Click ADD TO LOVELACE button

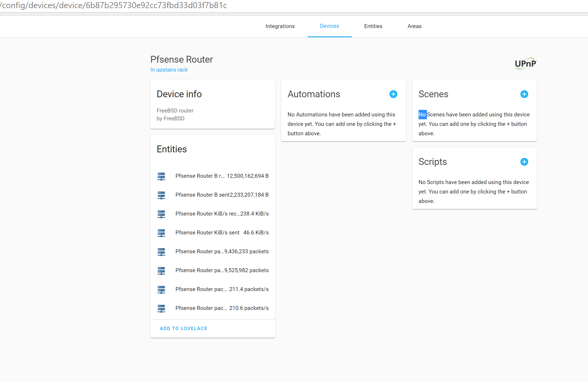pyautogui.click(x=183, y=329)
